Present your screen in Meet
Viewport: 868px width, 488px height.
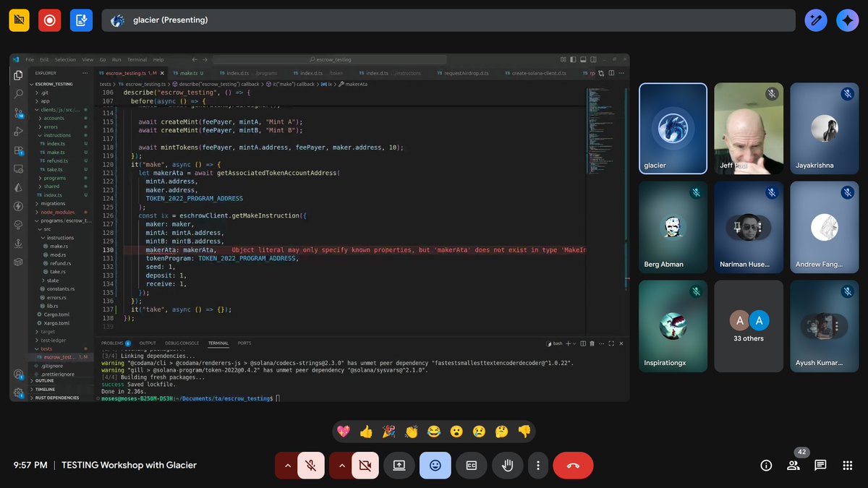(399, 466)
